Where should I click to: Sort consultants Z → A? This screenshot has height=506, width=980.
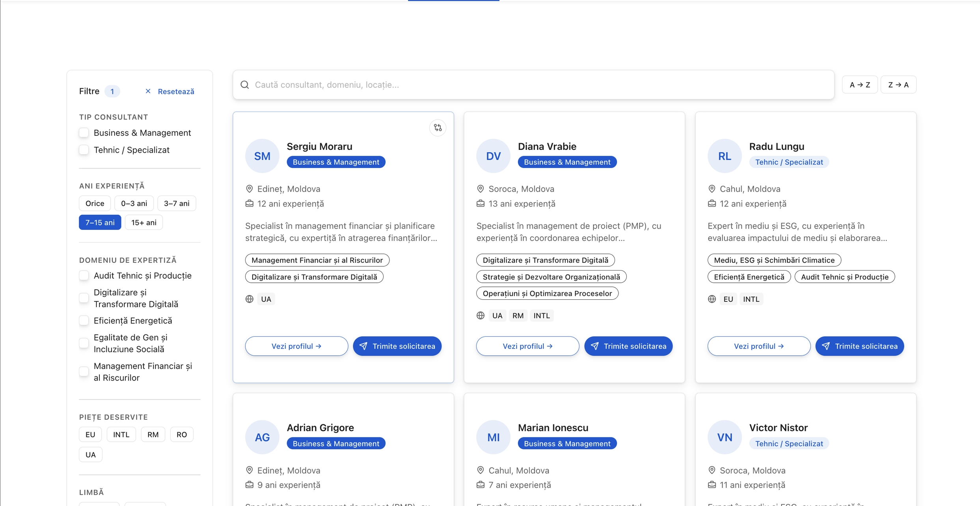[x=898, y=85]
